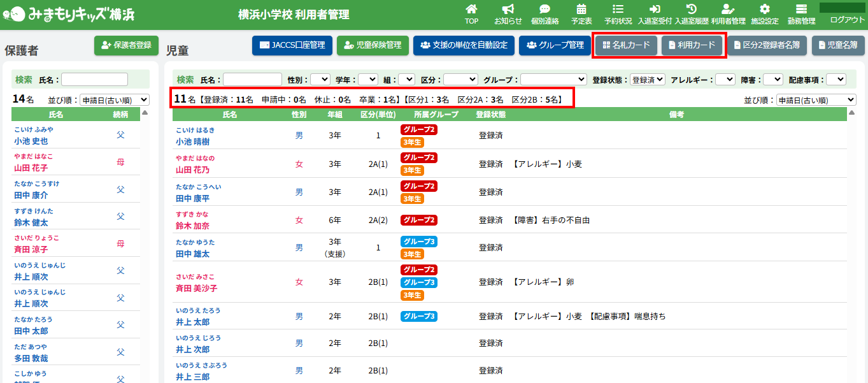Open 予約状況 list icon

click(x=618, y=10)
